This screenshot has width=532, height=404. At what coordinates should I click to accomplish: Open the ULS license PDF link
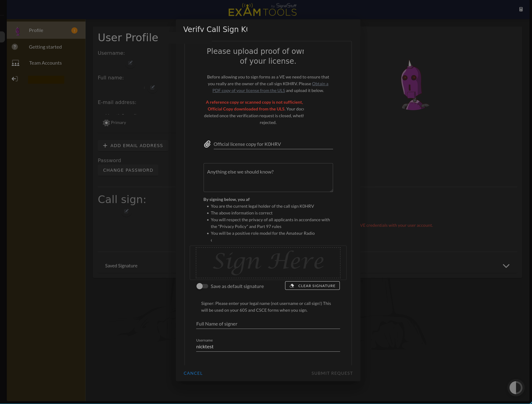coord(270,87)
